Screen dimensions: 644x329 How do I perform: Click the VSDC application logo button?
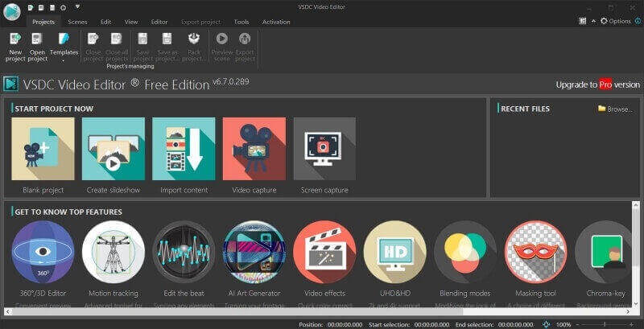point(11,11)
